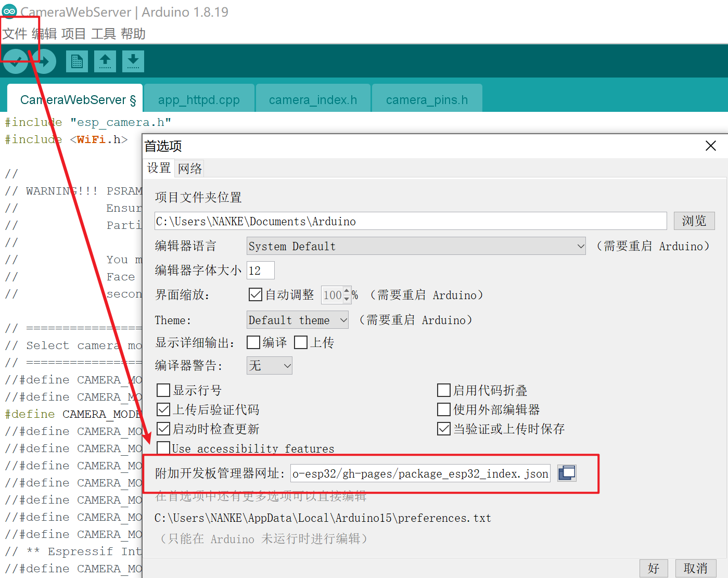Screen dimensions: 728x578
Task: Click the 浏览 browse button
Action: pyautogui.click(x=694, y=221)
